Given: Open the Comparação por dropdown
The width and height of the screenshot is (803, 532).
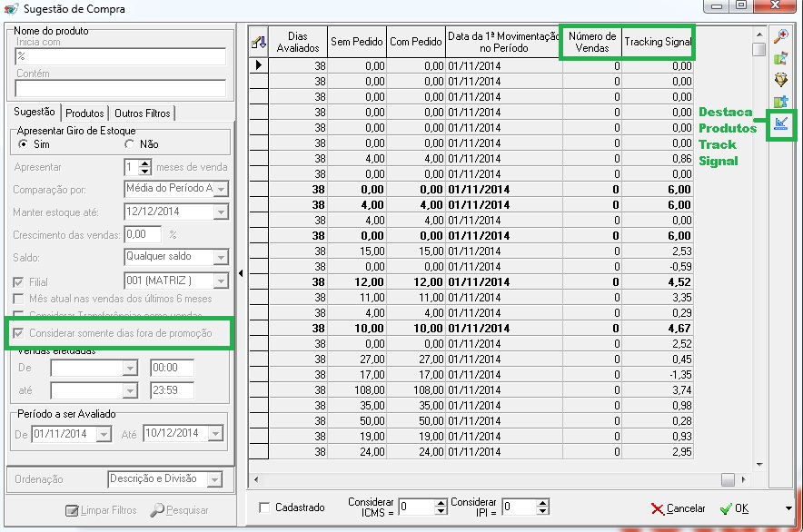Looking at the screenshot, I should click(x=221, y=189).
